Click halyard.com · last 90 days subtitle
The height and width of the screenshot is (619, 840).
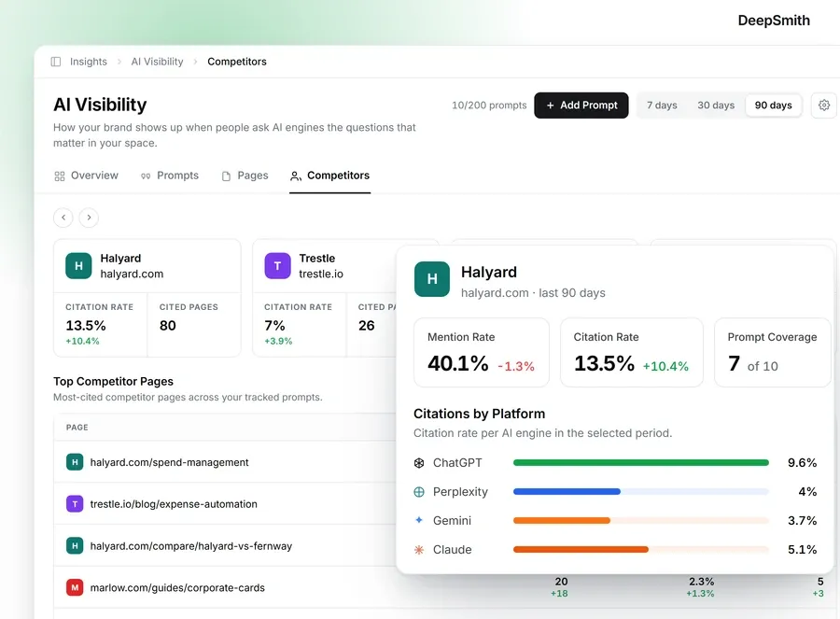(533, 292)
